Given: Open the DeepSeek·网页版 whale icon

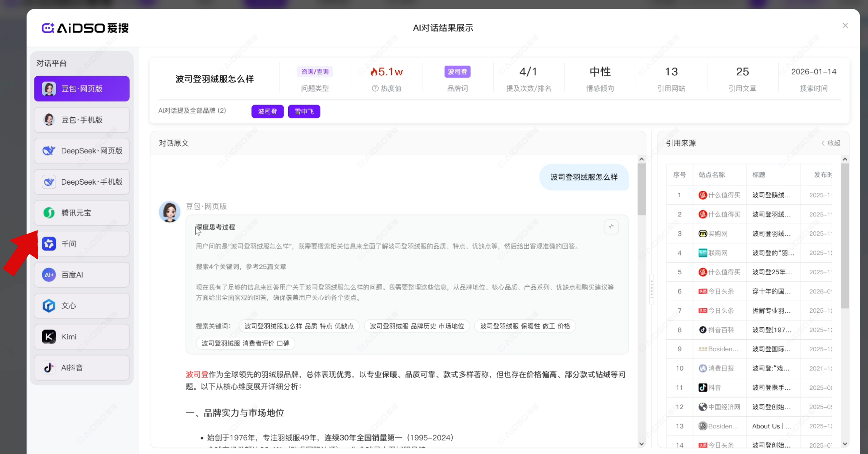Looking at the screenshot, I should 49,151.
